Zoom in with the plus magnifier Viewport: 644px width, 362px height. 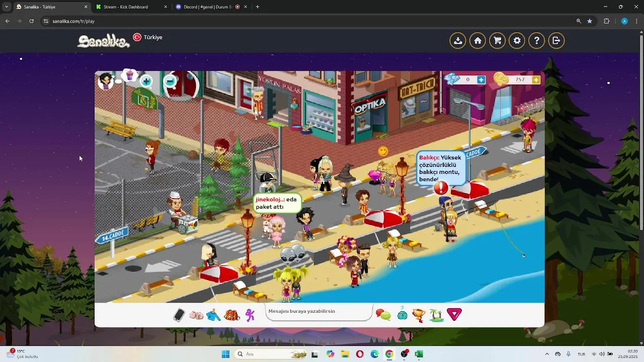pyautogui.click(x=146, y=80)
